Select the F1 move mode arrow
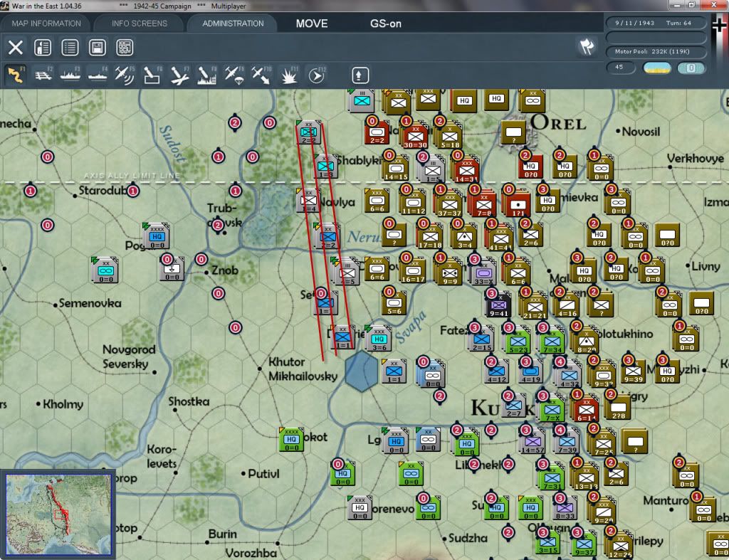 tap(16, 75)
